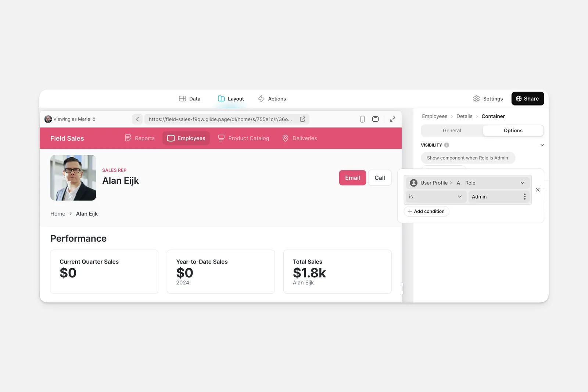Switch to the General tab
Image resolution: width=588 pixels, height=392 pixels.
pyautogui.click(x=452, y=130)
